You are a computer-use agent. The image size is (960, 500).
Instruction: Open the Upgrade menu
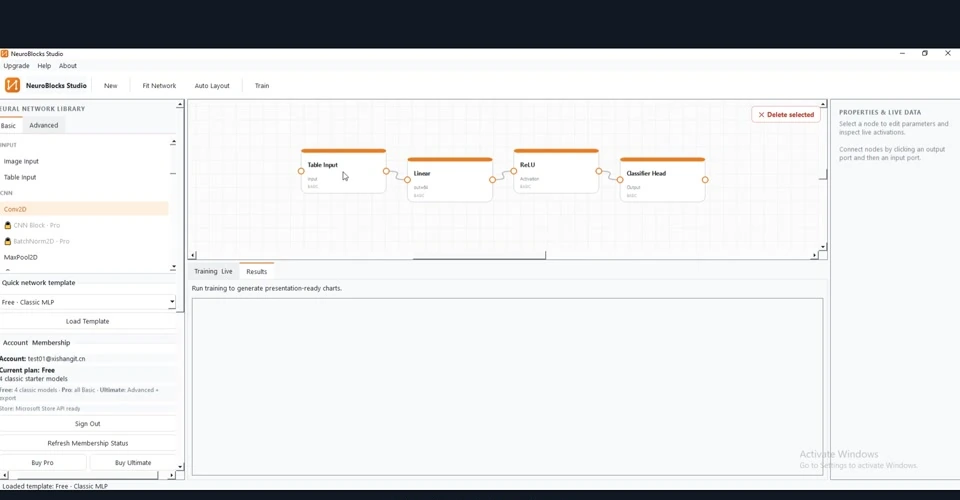pyautogui.click(x=17, y=65)
